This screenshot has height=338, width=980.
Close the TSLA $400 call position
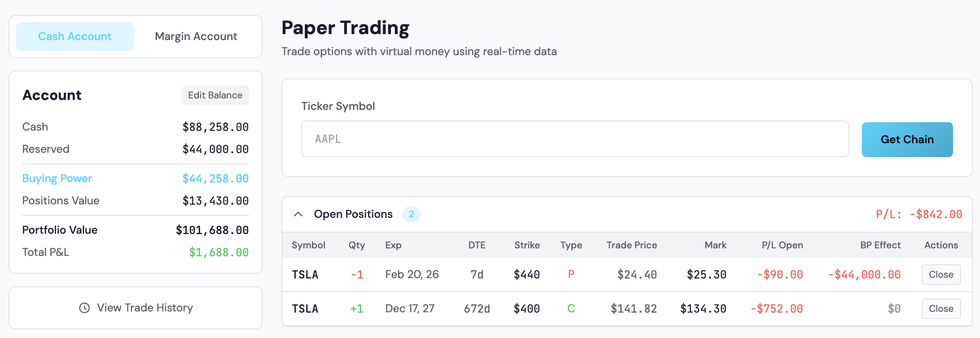(941, 308)
